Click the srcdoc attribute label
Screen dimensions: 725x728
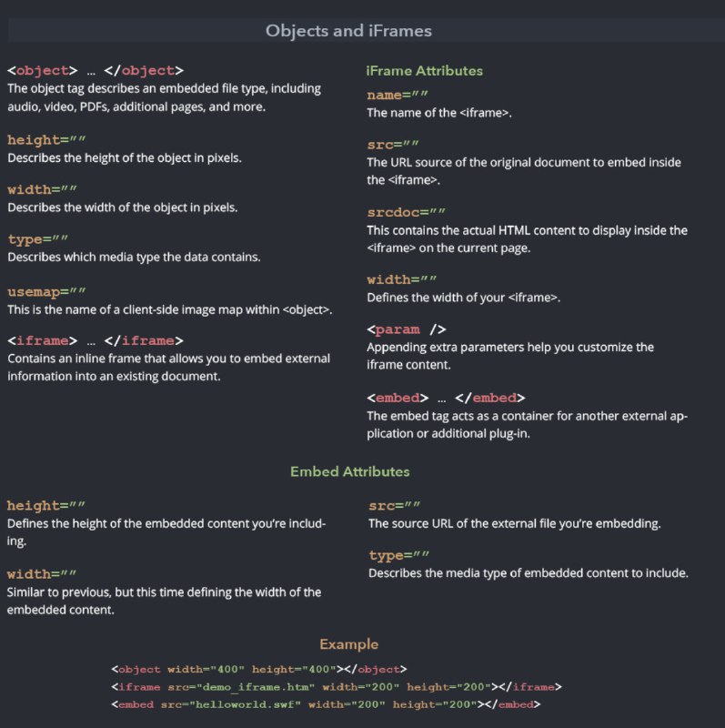[x=406, y=212]
